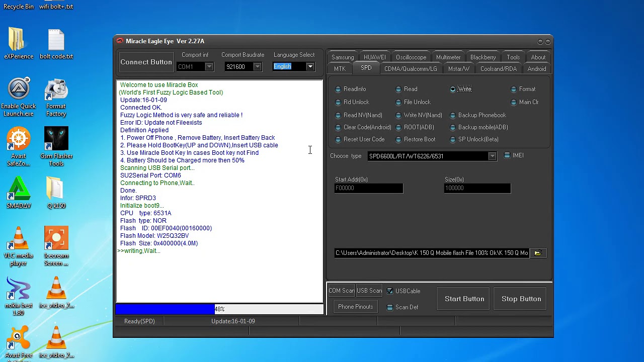Click the Start Addr(0x) input field

pyautogui.click(x=369, y=188)
